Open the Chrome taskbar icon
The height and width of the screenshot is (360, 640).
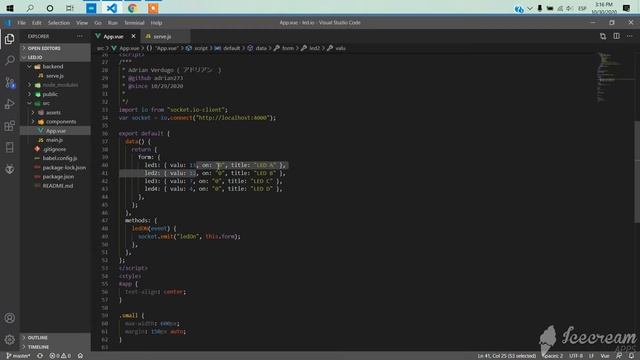[132, 8]
